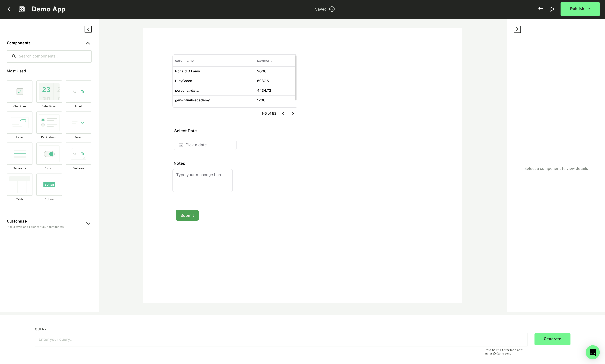Go to previous table page
The width and height of the screenshot is (605, 364).
coord(283,114)
